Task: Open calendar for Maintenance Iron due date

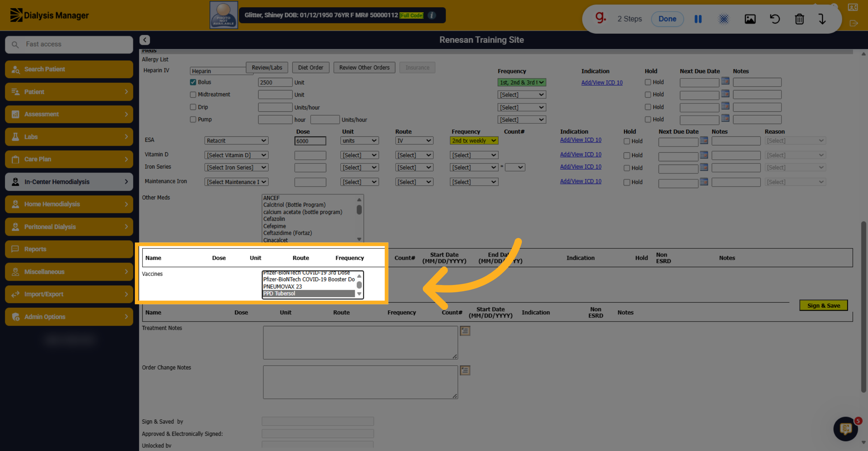Action: tap(704, 181)
